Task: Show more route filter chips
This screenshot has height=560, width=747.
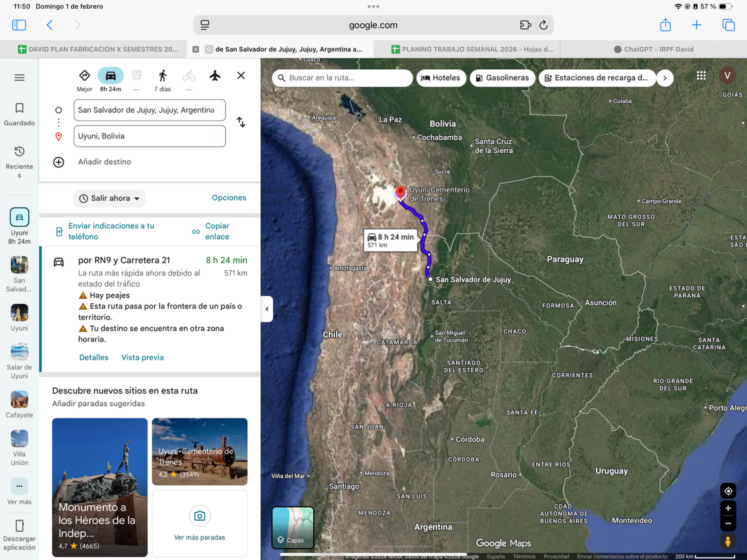Action: tap(665, 78)
